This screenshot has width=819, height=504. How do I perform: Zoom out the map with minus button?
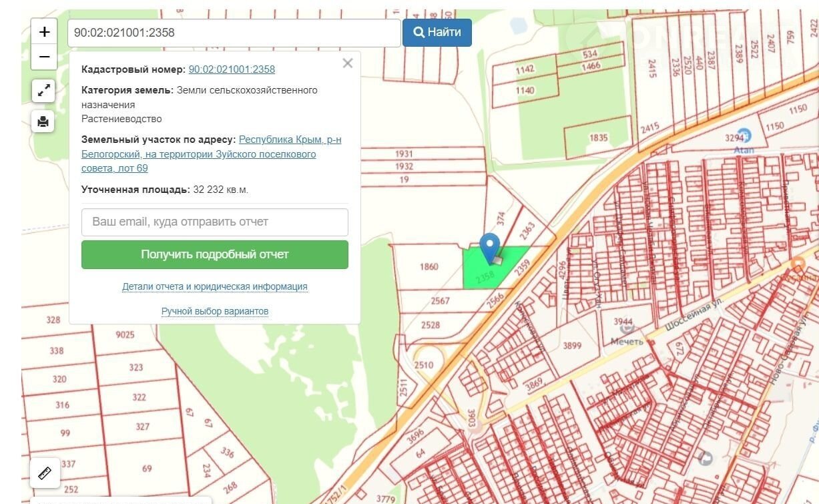click(x=44, y=57)
